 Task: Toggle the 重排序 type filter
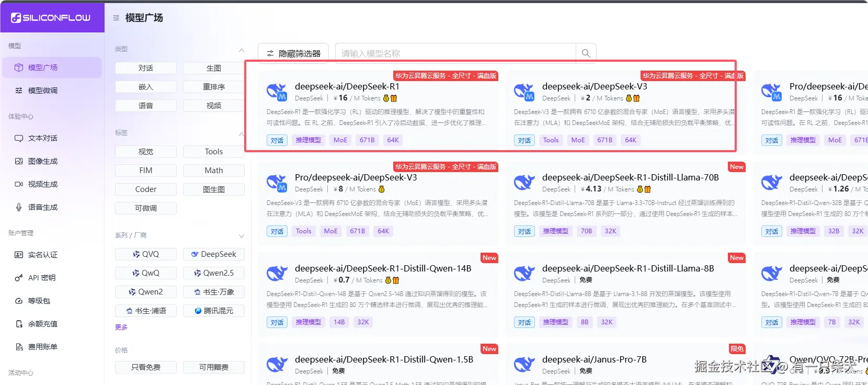pos(214,87)
